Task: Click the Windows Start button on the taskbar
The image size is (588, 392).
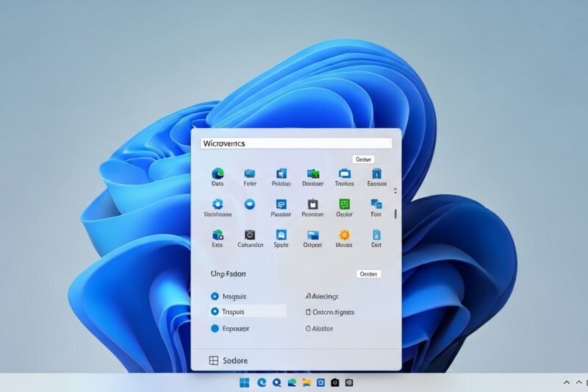Action: pyautogui.click(x=245, y=382)
